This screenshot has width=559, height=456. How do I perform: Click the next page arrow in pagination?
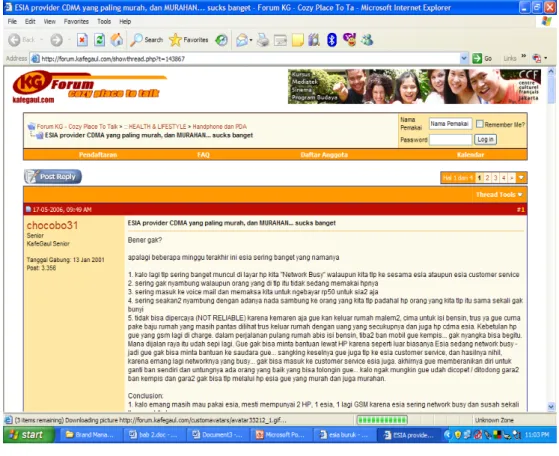pyautogui.click(x=512, y=178)
